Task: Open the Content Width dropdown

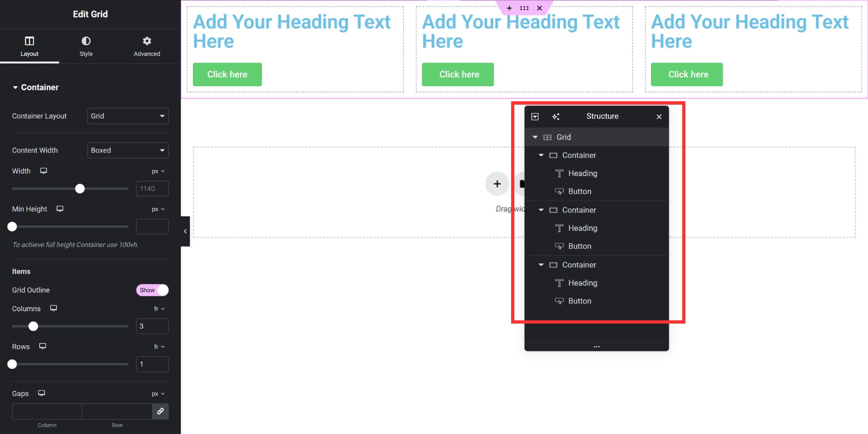Action: (127, 150)
